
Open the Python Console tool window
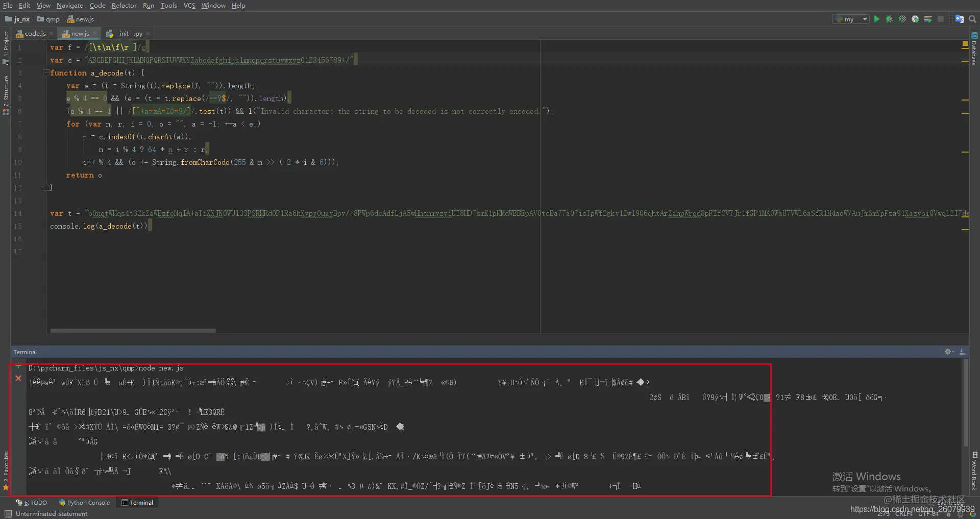point(84,503)
